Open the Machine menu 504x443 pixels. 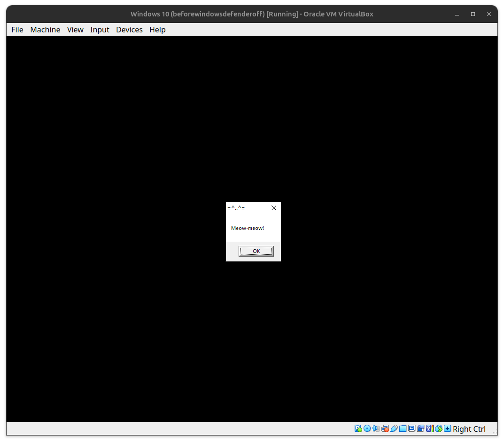[x=45, y=30]
